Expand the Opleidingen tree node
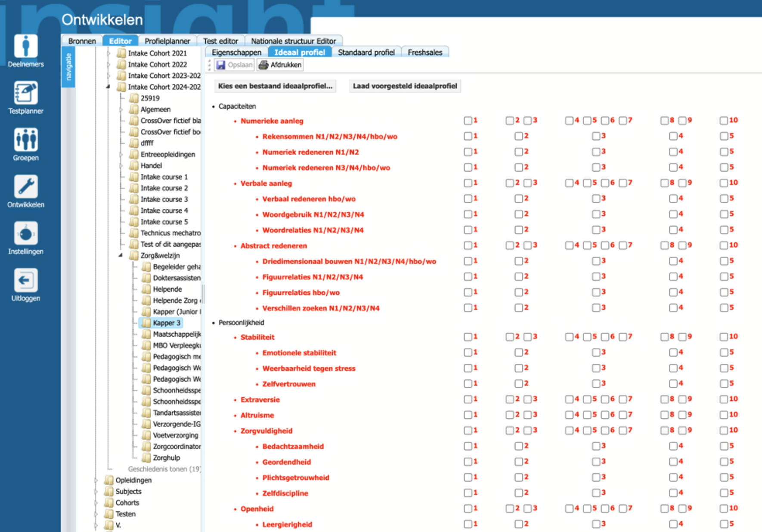This screenshot has height=532, width=762. click(96, 480)
